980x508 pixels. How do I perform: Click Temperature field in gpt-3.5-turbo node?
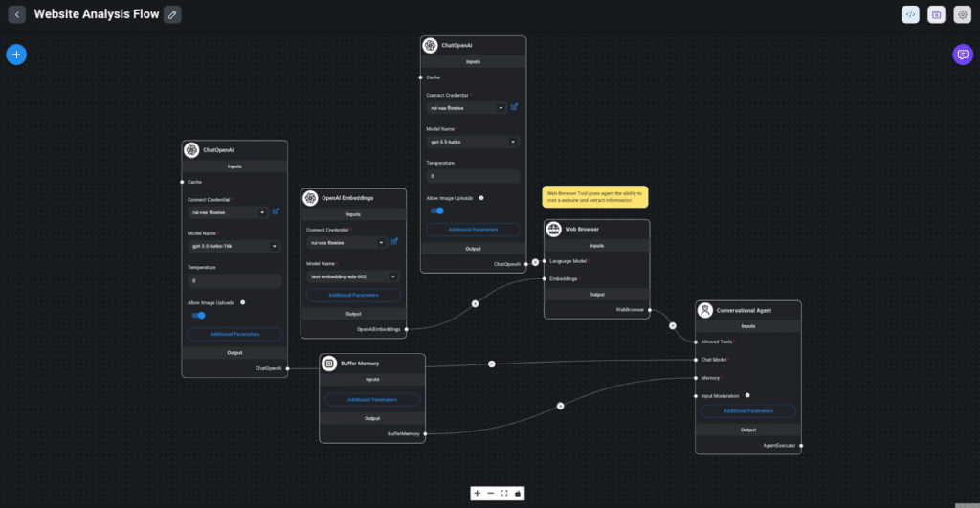point(473,176)
